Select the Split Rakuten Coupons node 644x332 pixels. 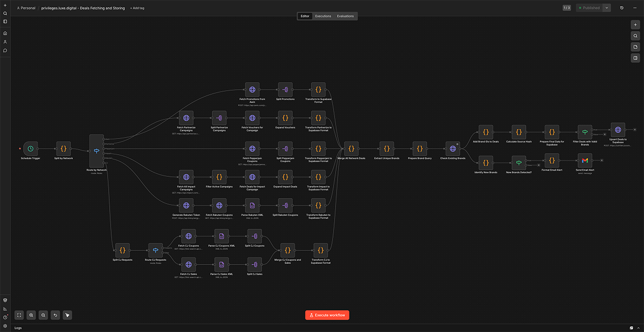coord(285,206)
